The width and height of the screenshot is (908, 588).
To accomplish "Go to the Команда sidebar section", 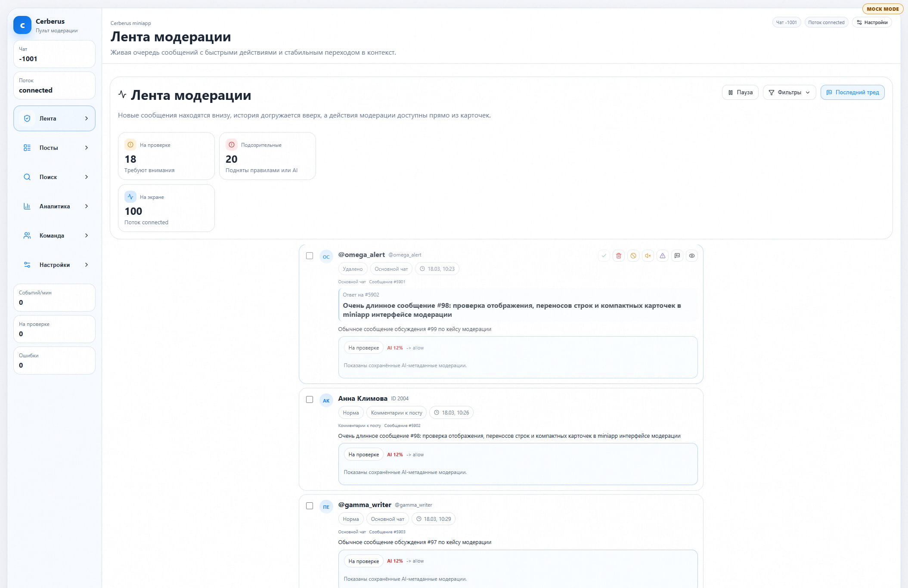I will click(x=52, y=235).
